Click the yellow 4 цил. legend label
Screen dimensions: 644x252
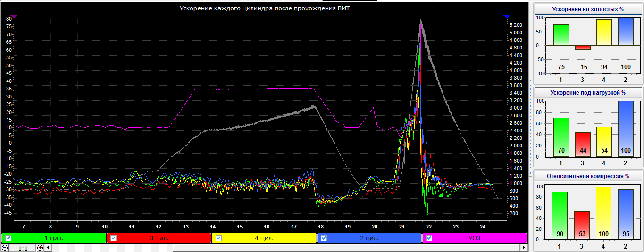(264, 238)
